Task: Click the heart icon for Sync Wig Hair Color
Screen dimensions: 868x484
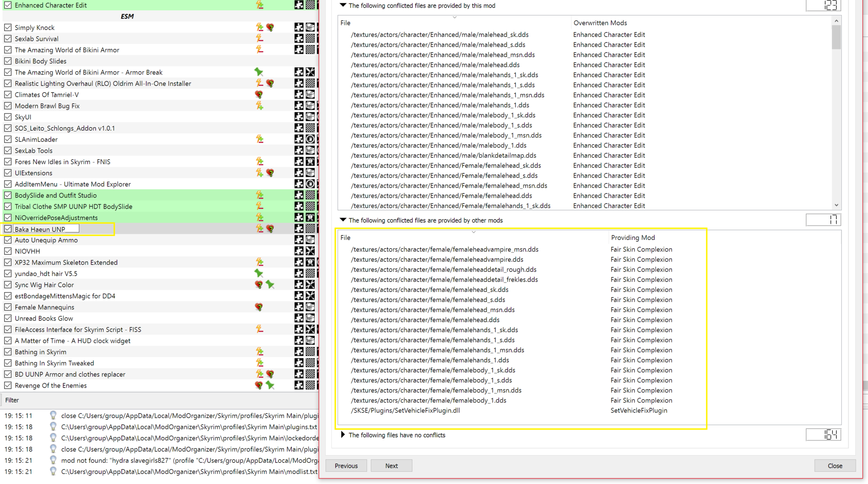Action: coord(259,285)
